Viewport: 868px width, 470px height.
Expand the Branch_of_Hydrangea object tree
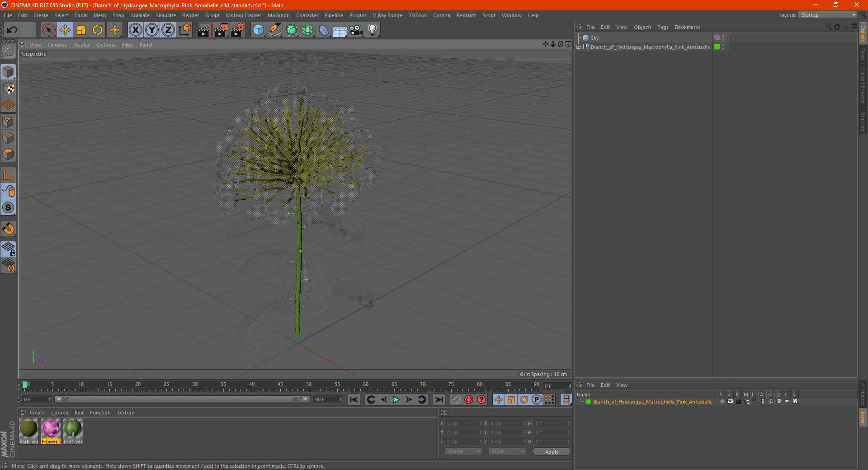(579, 47)
